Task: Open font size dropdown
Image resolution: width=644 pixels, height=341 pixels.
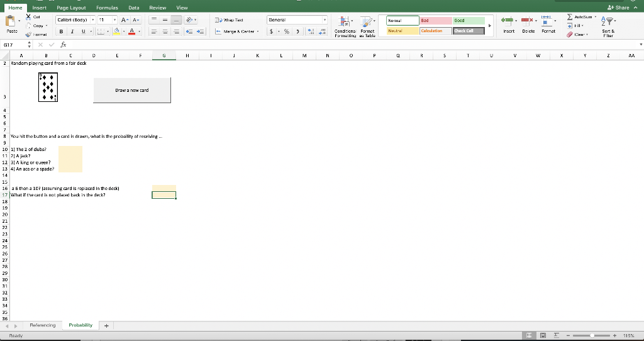Action: click(114, 20)
